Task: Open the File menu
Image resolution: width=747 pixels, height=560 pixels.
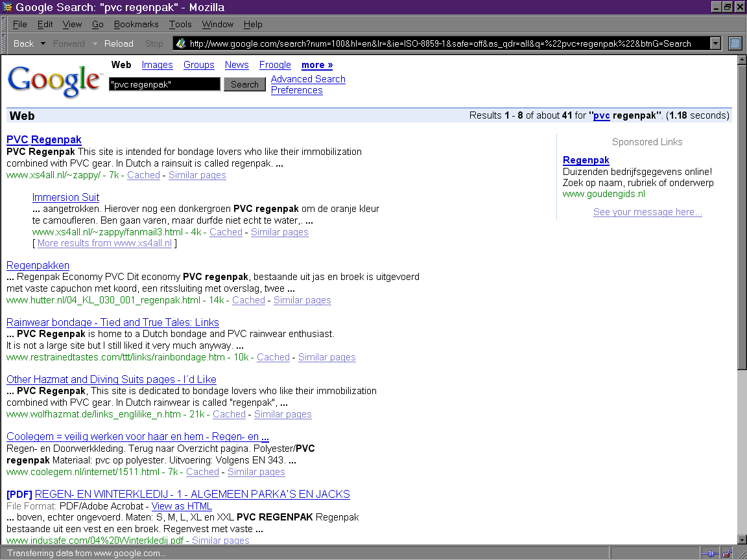Action: pos(19,24)
